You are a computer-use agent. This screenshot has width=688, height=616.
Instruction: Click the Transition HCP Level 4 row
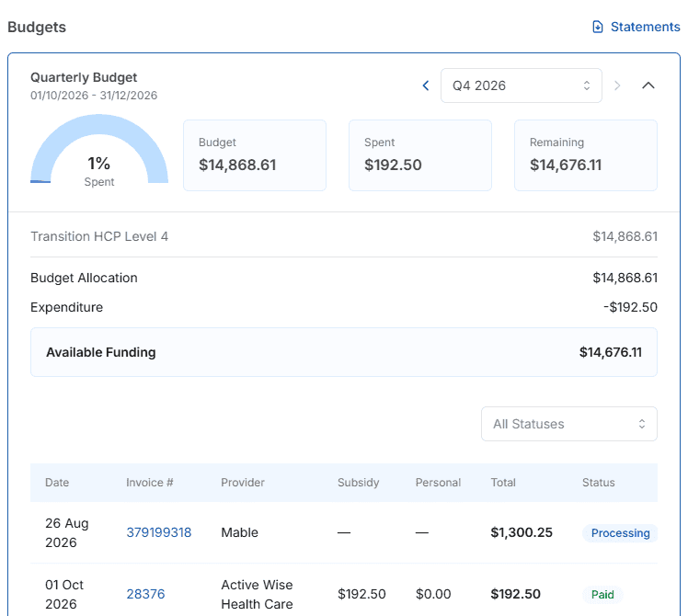tap(344, 236)
